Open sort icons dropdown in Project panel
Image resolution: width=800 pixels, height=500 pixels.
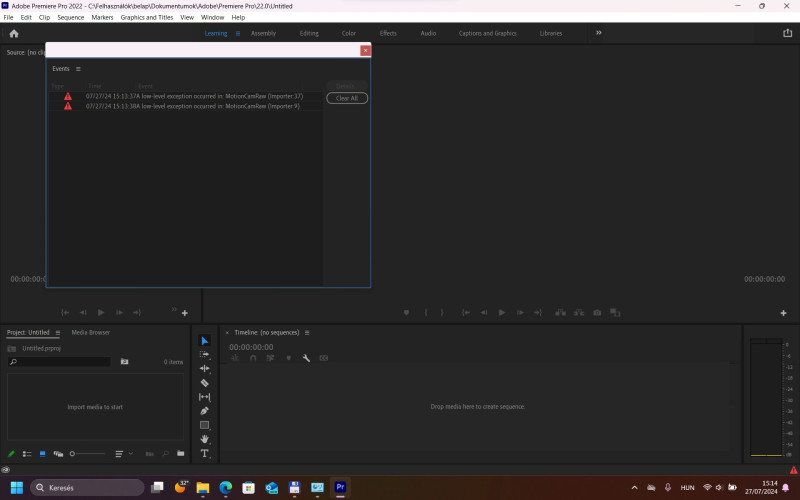(x=122, y=454)
